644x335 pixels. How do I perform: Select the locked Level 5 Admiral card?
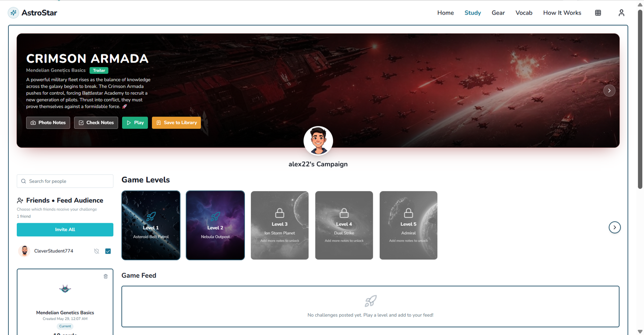(408, 225)
